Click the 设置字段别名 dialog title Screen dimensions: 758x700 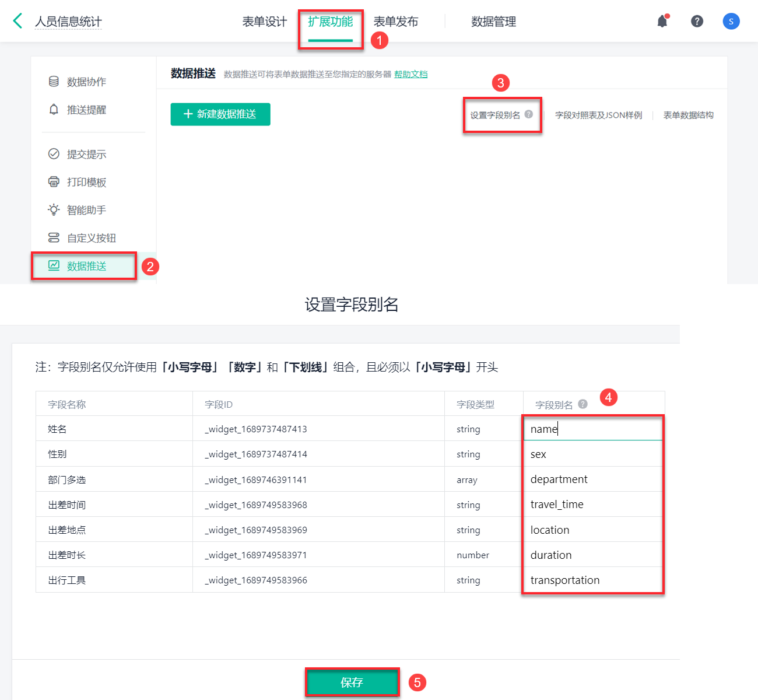coord(352,304)
